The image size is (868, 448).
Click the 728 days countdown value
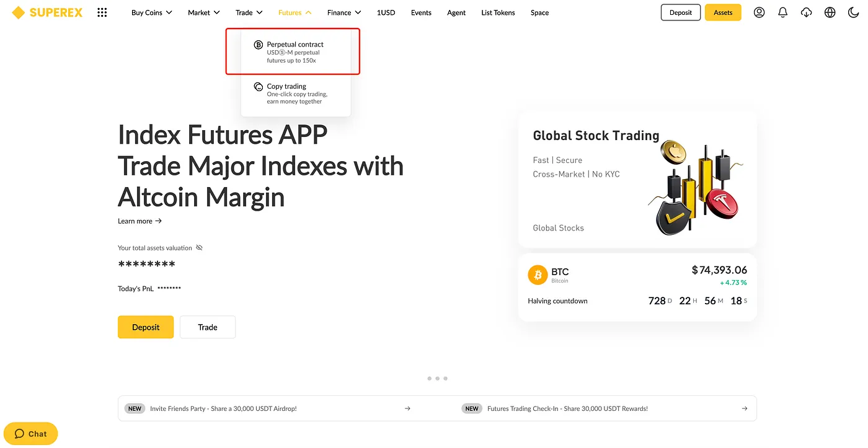point(657,301)
